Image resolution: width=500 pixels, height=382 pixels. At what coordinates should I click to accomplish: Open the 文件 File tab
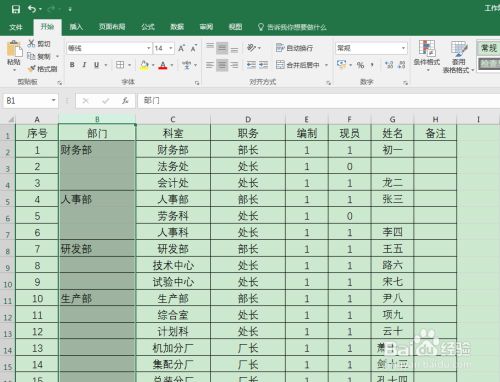click(16, 27)
